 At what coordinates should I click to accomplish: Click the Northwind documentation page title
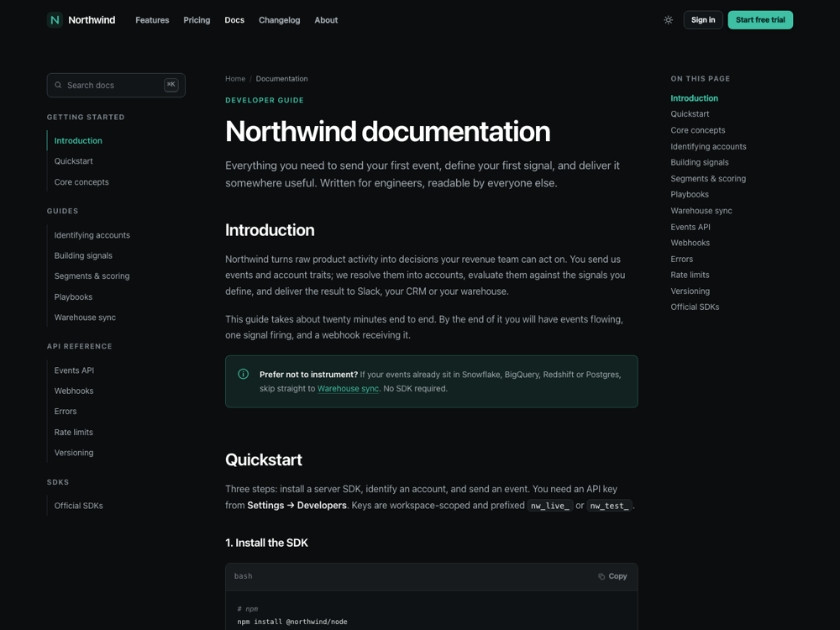click(388, 131)
